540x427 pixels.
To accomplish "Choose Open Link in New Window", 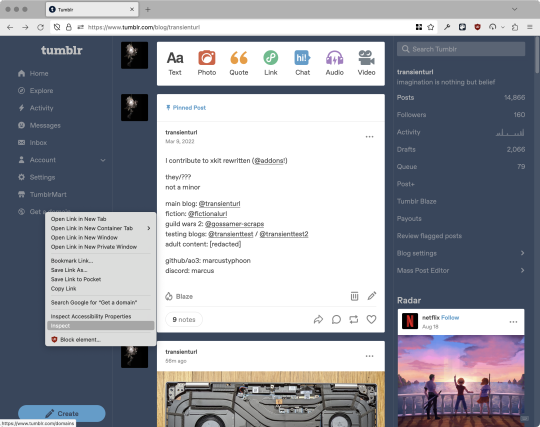I will [x=100, y=237].
